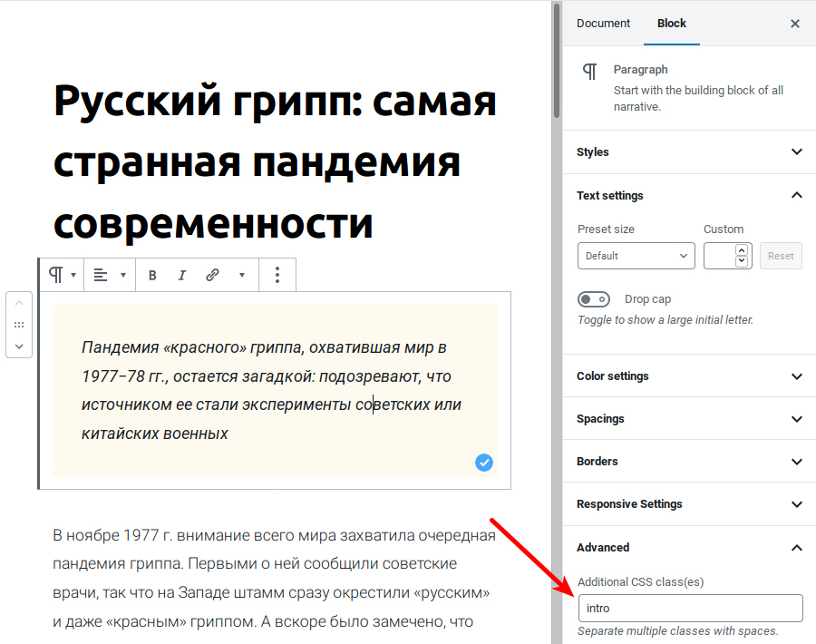Image resolution: width=816 pixels, height=644 pixels.
Task: Switch to the Document tab
Action: coord(603,24)
